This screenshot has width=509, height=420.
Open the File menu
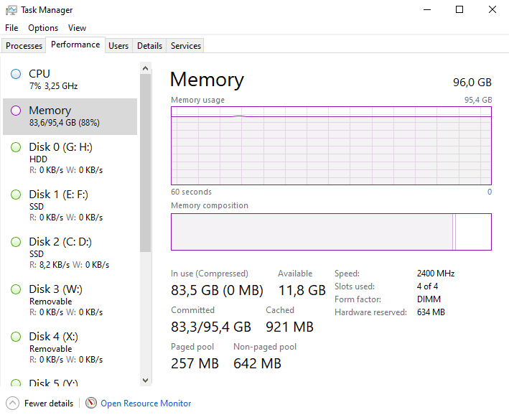click(x=11, y=28)
